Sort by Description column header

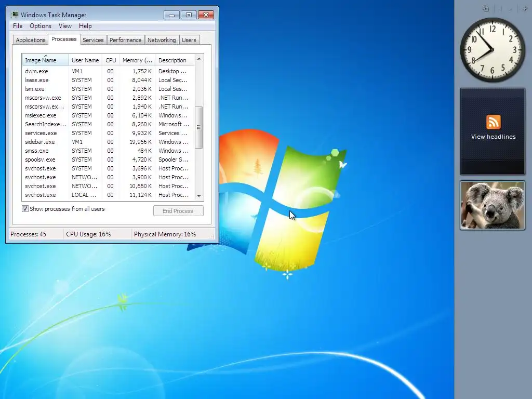click(x=175, y=60)
